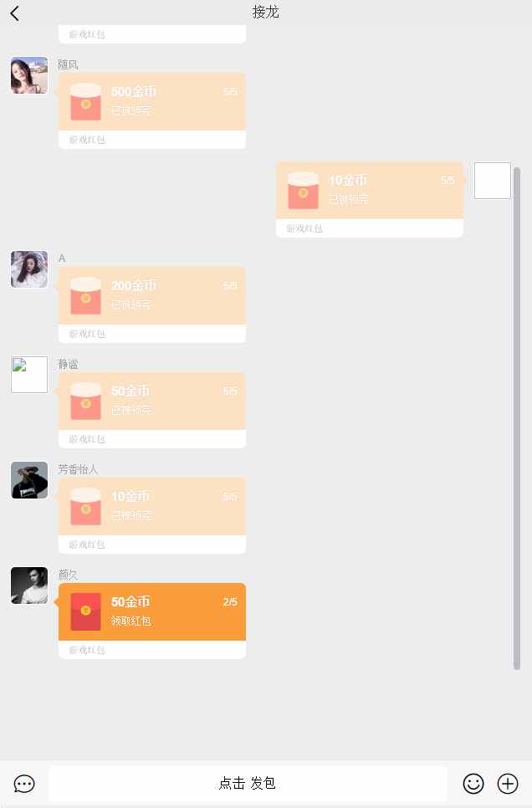
Task: Click the envelope icon in your own 10金币 packet
Action: tap(303, 190)
